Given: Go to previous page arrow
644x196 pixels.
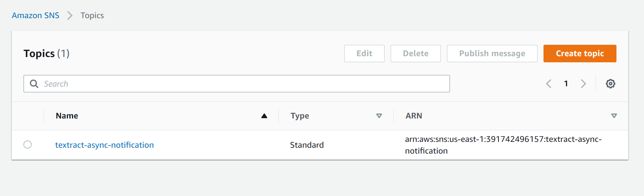Looking at the screenshot, I should coord(549,84).
